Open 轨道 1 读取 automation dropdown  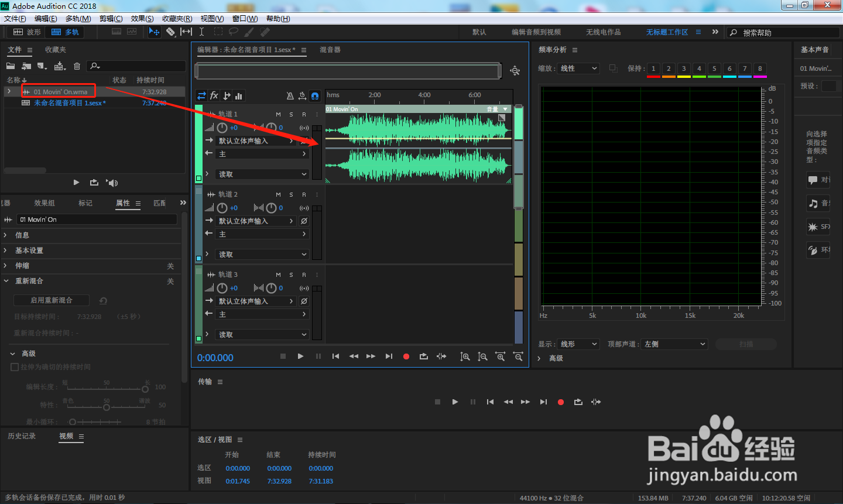click(263, 174)
